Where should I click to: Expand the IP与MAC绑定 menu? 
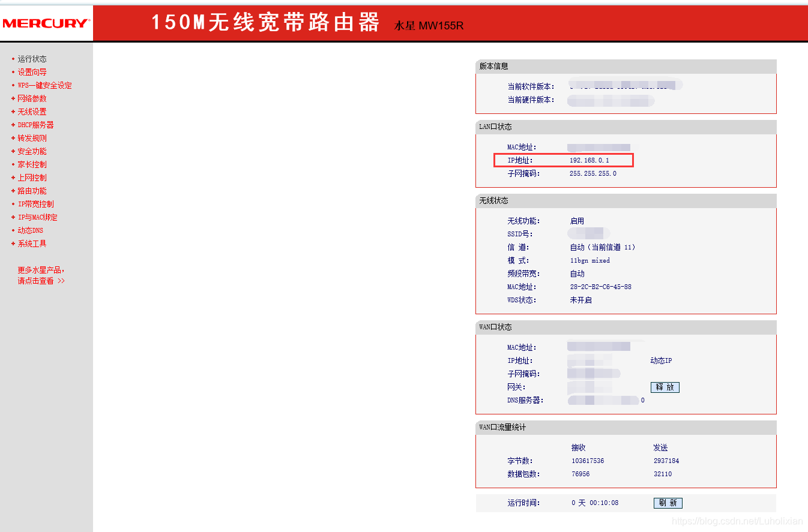[37, 217]
